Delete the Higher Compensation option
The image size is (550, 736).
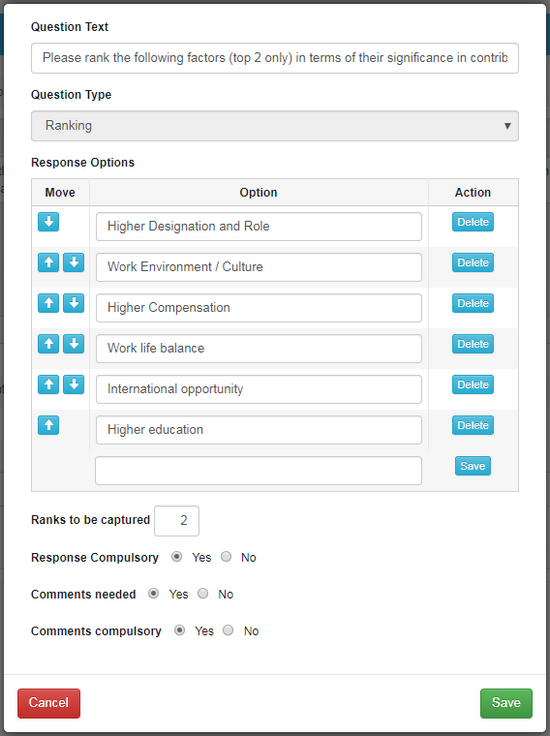click(x=473, y=303)
